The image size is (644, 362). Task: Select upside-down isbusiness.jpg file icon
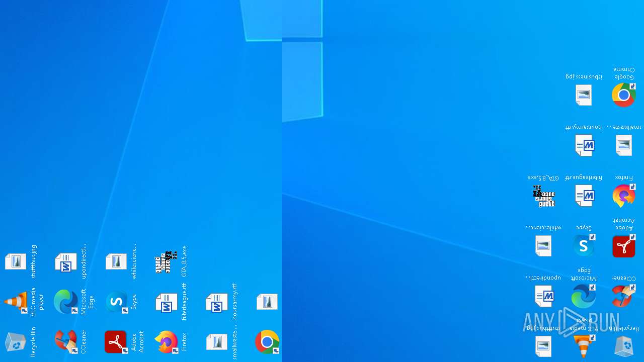584,95
